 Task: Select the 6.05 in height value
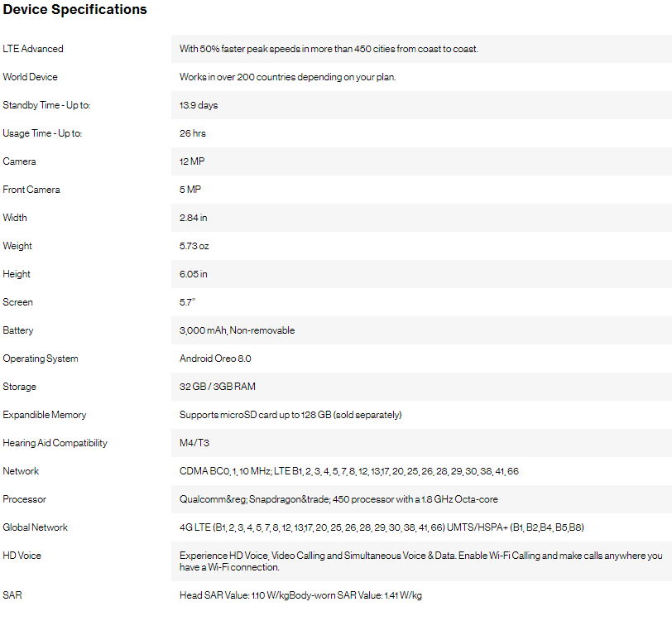pos(194,274)
